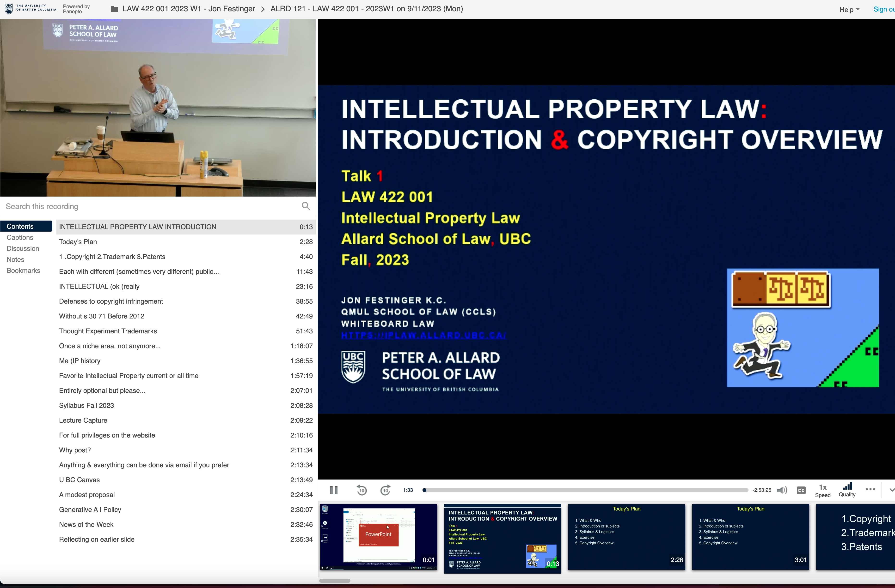Jump to News of the Week entry
Viewport: 895px width, 588px height.
(186, 524)
